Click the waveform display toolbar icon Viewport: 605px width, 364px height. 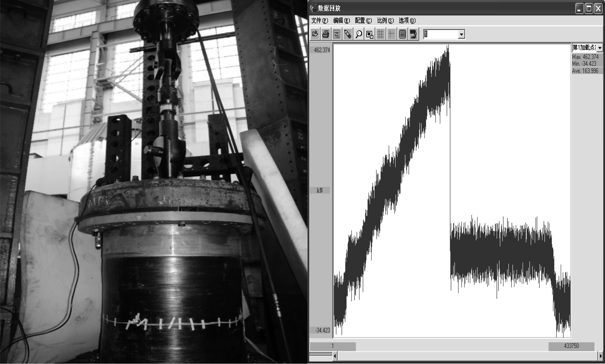(337, 34)
